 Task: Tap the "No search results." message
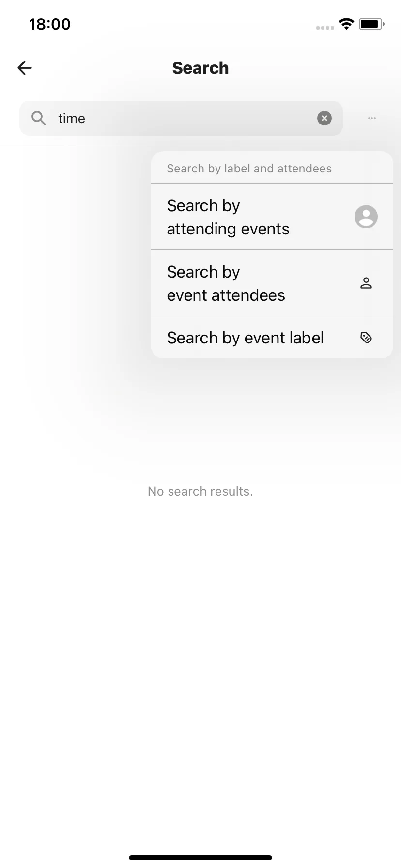[x=200, y=491]
